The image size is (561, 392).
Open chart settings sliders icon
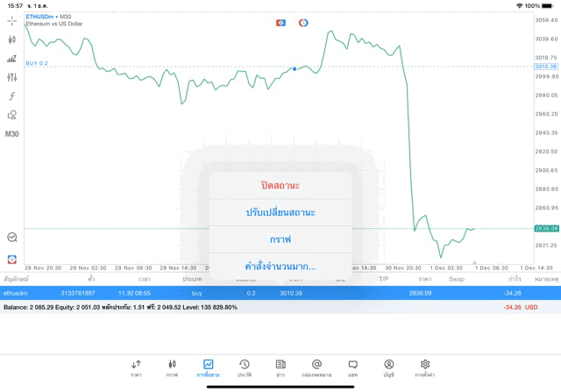coord(12,77)
